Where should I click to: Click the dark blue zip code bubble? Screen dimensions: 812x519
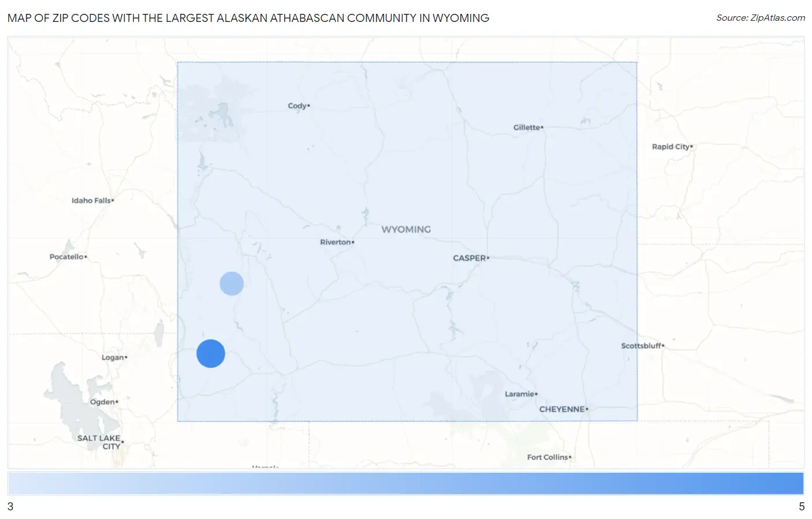(211, 354)
